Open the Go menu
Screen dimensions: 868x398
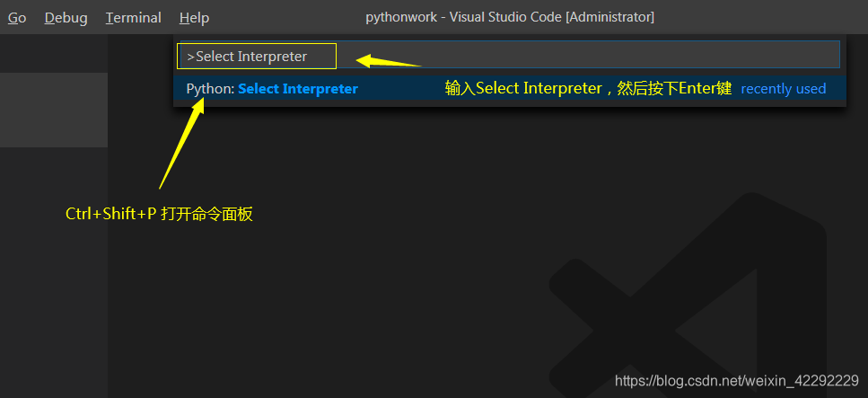point(17,18)
